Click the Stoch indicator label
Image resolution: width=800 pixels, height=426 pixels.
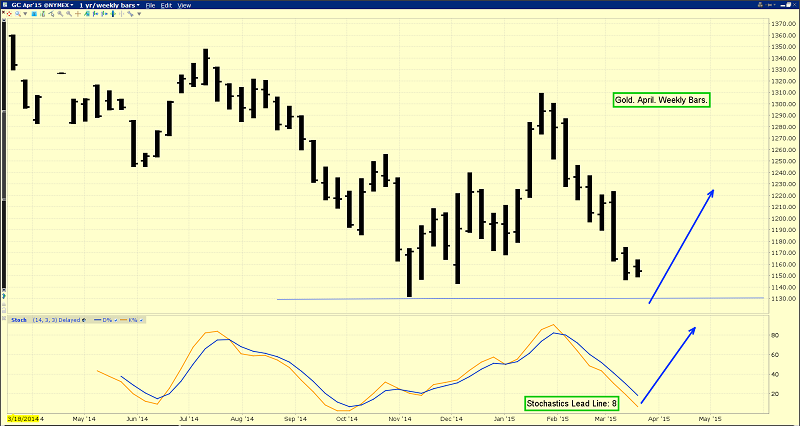pos(19,320)
